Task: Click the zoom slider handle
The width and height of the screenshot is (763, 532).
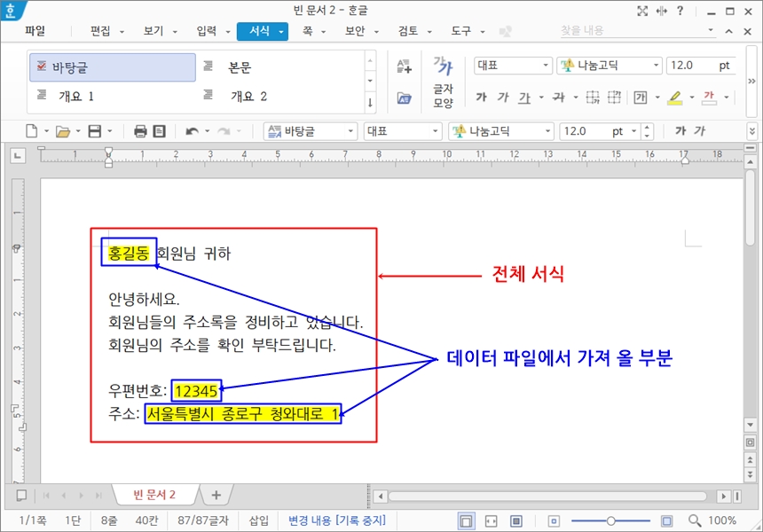Action: click(610, 521)
